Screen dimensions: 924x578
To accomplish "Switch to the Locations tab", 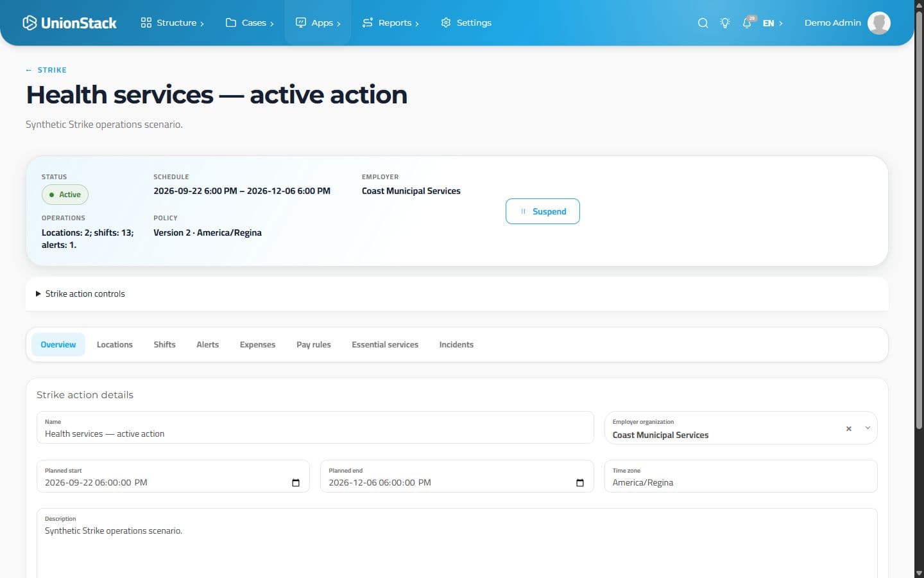I will tap(115, 345).
